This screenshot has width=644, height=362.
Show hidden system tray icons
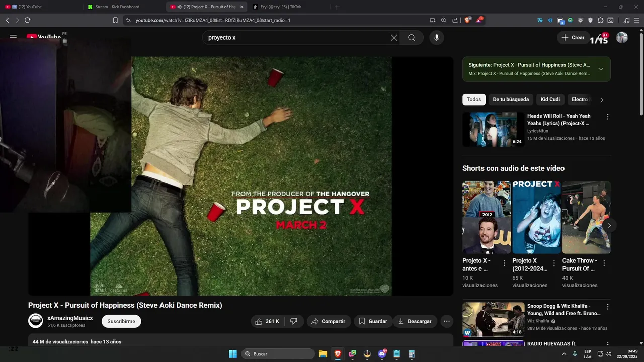563,354
